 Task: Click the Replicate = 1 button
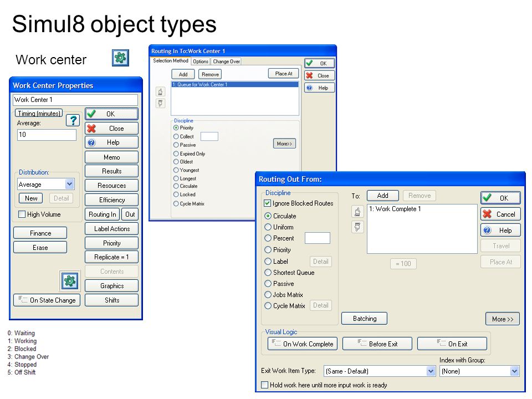click(111, 257)
